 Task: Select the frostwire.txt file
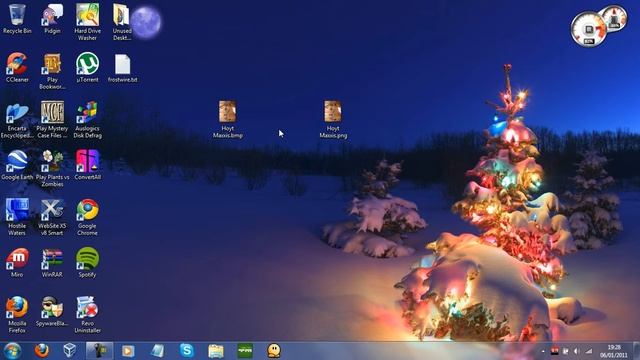tap(122, 68)
